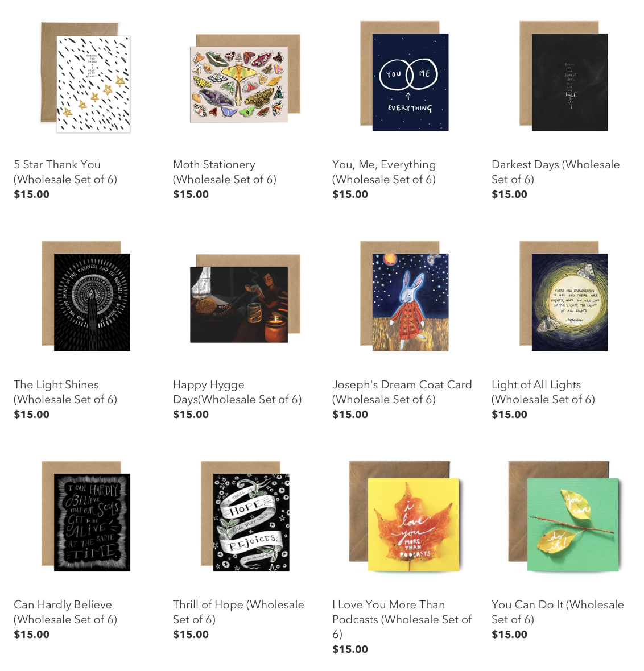View The Light Shines candle card image
The width and height of the screenshot is (644, 671).
point(86,296)
